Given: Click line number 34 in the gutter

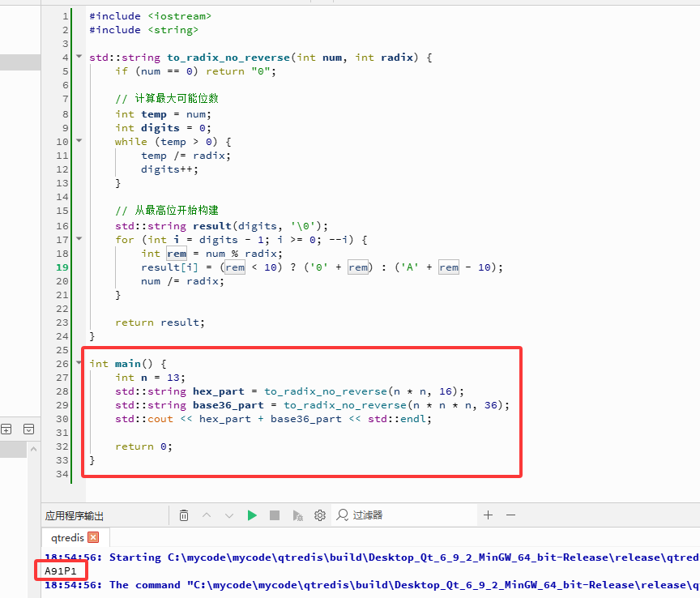Looking at the screenshot, I should 62,474.
